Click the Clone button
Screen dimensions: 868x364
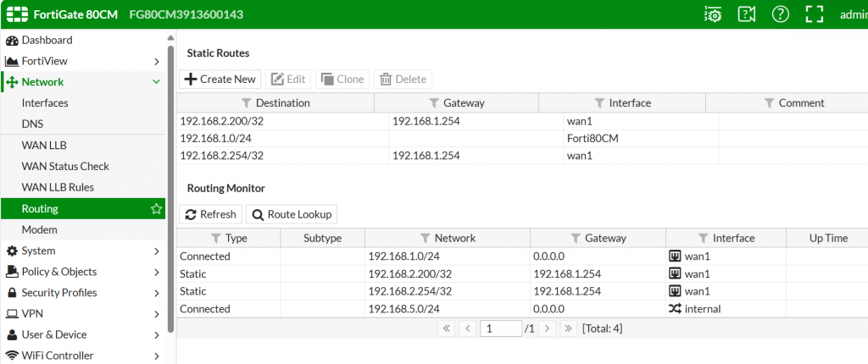pyautogui.click(x=342, y=79)
